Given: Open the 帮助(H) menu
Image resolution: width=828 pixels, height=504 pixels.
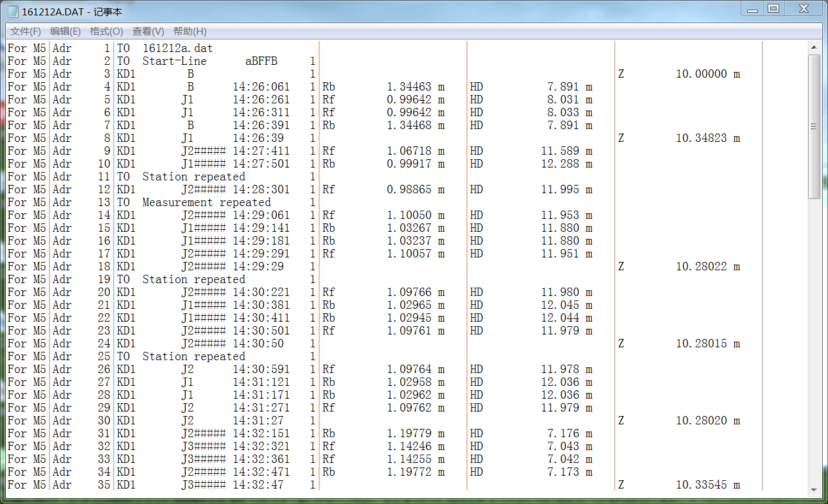Looking at the screenshot, I should (189, 31).
